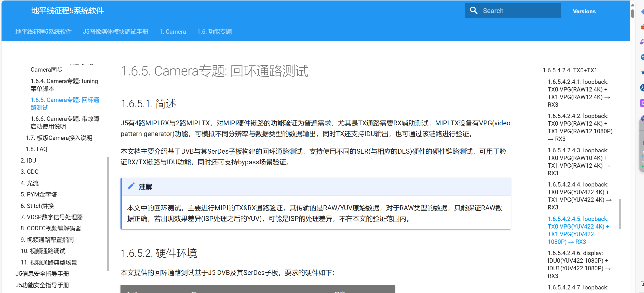Click the right table-of-contents scrollbar thumb

click(620, 214)
